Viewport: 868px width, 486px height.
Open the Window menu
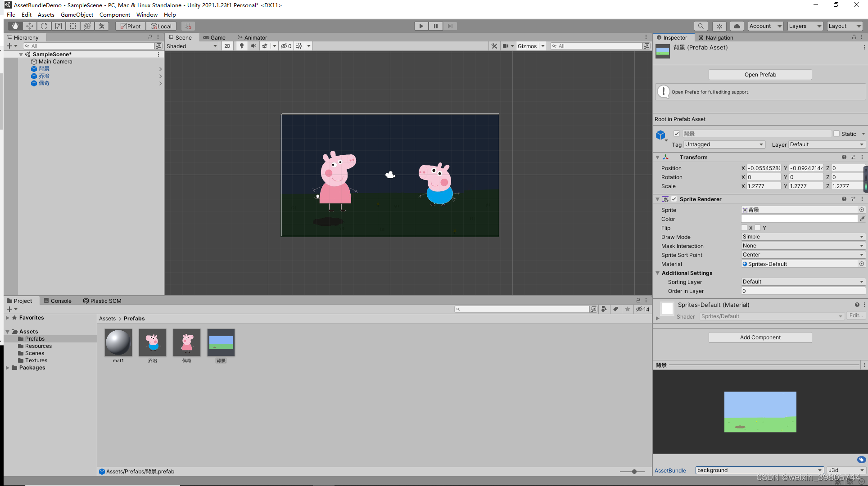pyautogui.click(x=147, y=14)
